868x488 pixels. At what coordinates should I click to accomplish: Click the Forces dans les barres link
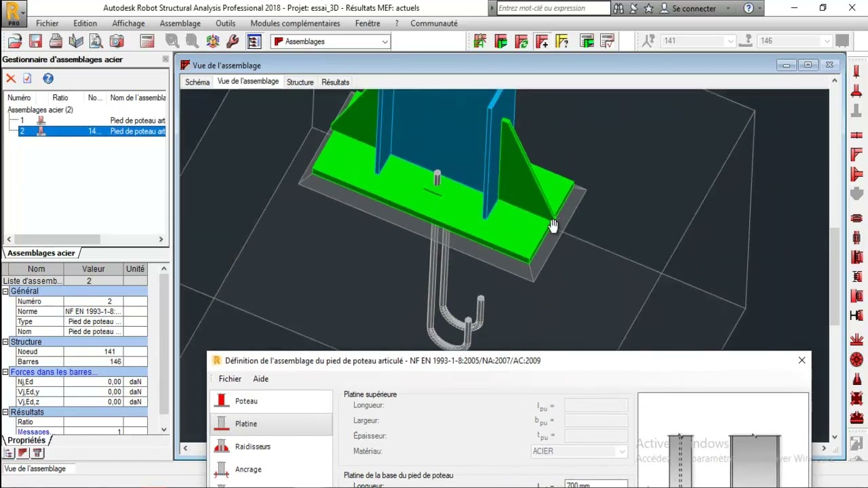[54, 372]
